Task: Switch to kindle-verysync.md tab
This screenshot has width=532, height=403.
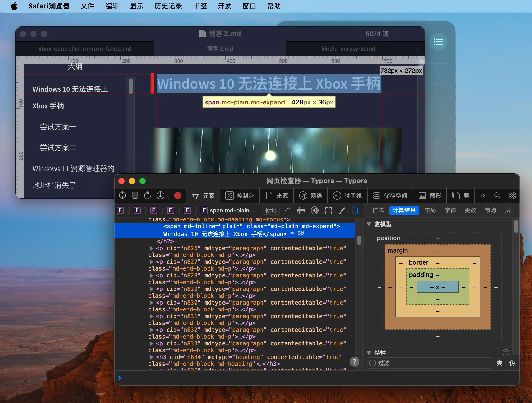Action: [348, 49]
